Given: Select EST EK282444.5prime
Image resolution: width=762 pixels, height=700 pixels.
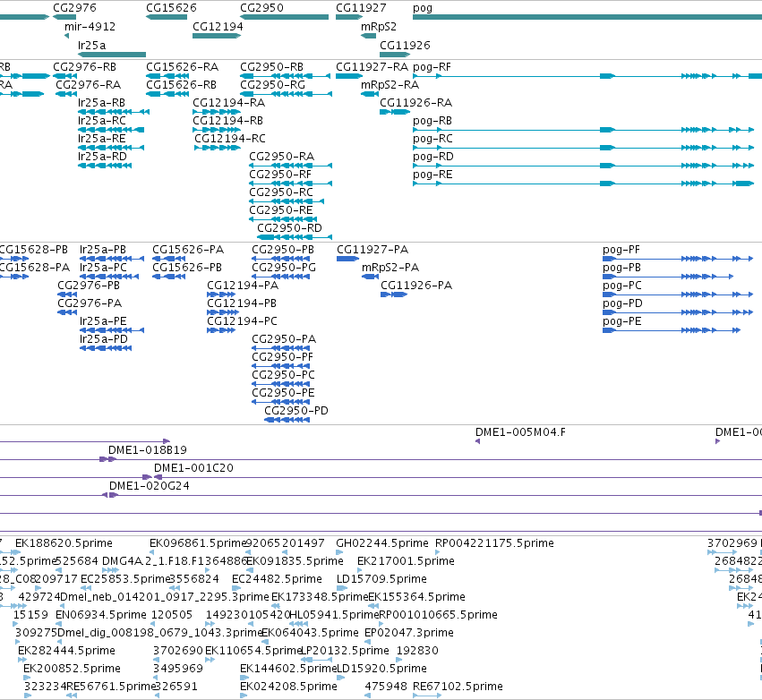Looking at the screenshot, I should [x=21, y=660].
